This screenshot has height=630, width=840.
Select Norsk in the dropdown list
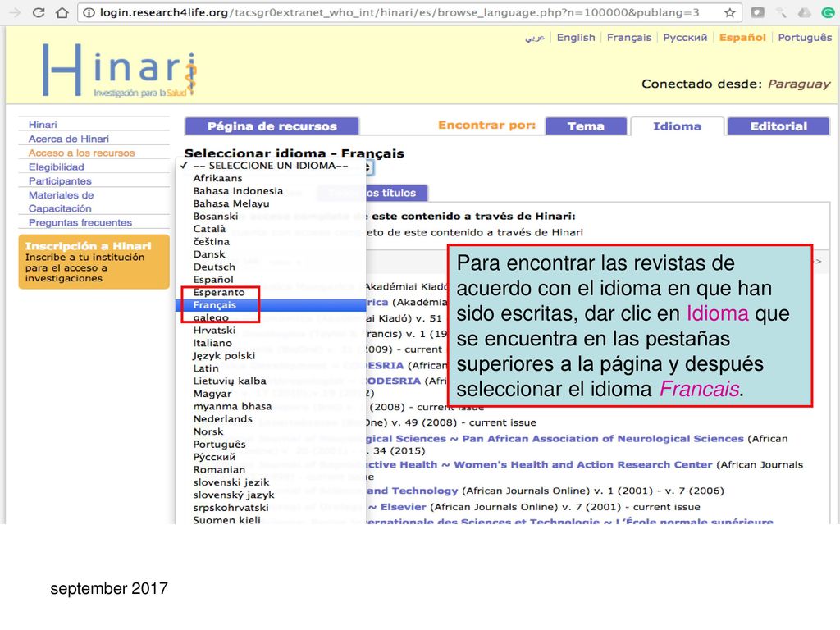coord(271,431)
